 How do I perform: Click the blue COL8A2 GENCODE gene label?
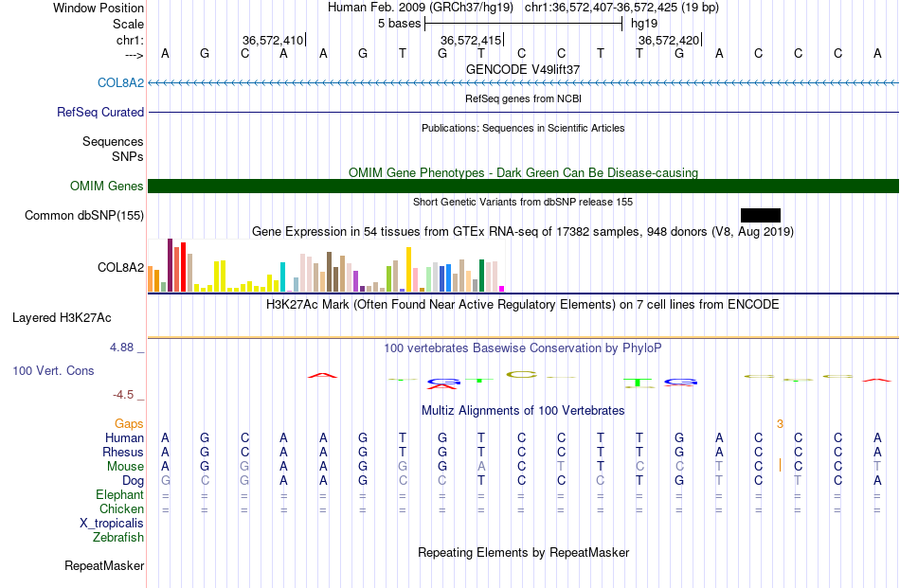(x=120, y=82)
